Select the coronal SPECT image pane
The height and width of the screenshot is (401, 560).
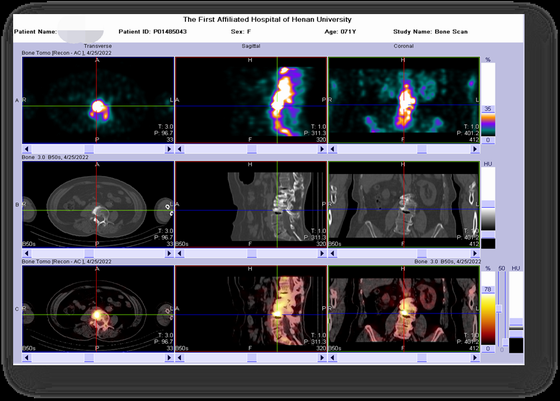click(404, 100)
